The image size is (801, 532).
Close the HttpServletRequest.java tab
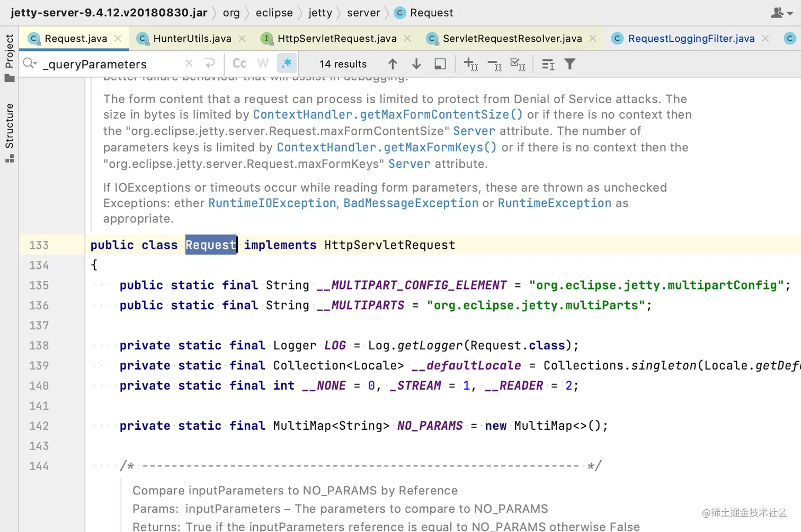point(407,38)
